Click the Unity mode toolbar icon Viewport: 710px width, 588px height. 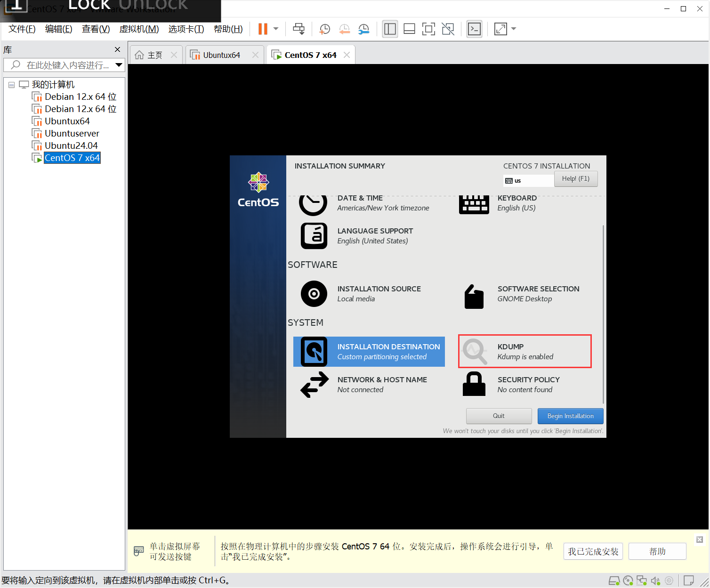pyautogui.click(x=448, y=29)
